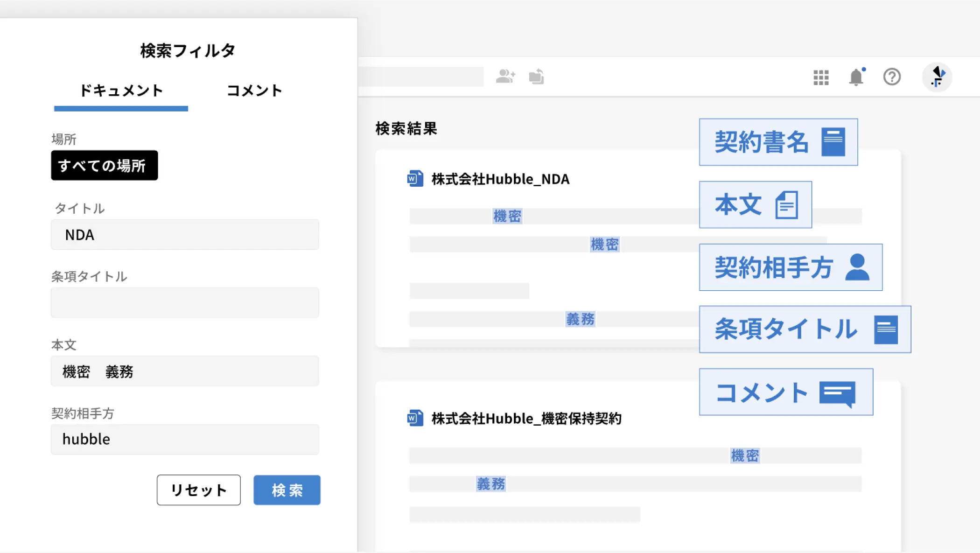Click highlighted 義務 in the NDA result
Image resolution: width=980 pixels, height=553 pixels.
(x=580, y=319)
